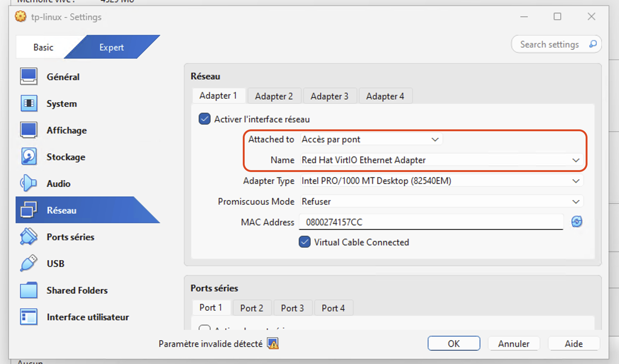Click the MAC Address input field
The height and width of the screenshot is (364, 619).
432,222
